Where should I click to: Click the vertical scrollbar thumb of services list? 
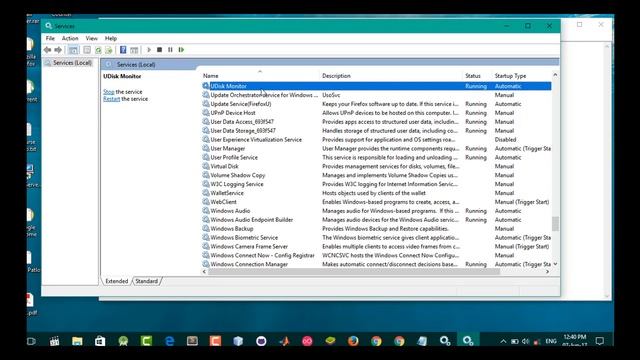(x=555, y=224)
